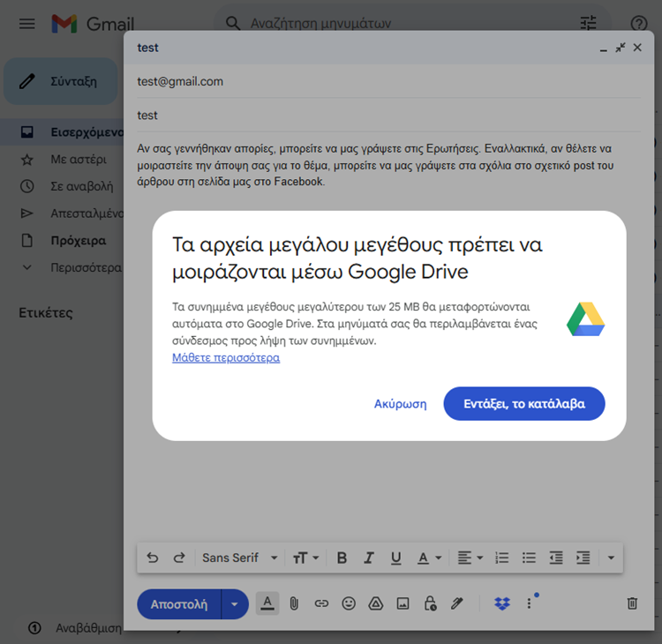Open the emoji picker icon
Image resolution: width=662 pixels, height=644 pixels.
(349, 603)
